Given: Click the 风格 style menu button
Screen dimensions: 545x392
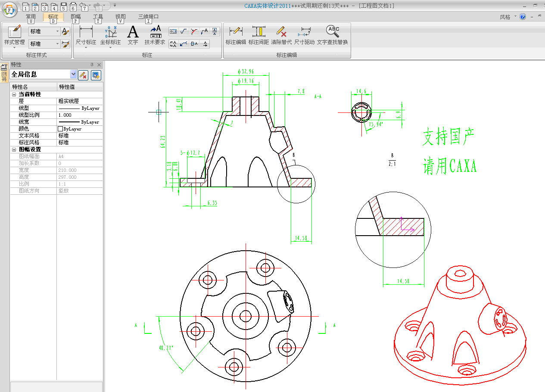Looking at the screenshot, I should tap(505, 17).
